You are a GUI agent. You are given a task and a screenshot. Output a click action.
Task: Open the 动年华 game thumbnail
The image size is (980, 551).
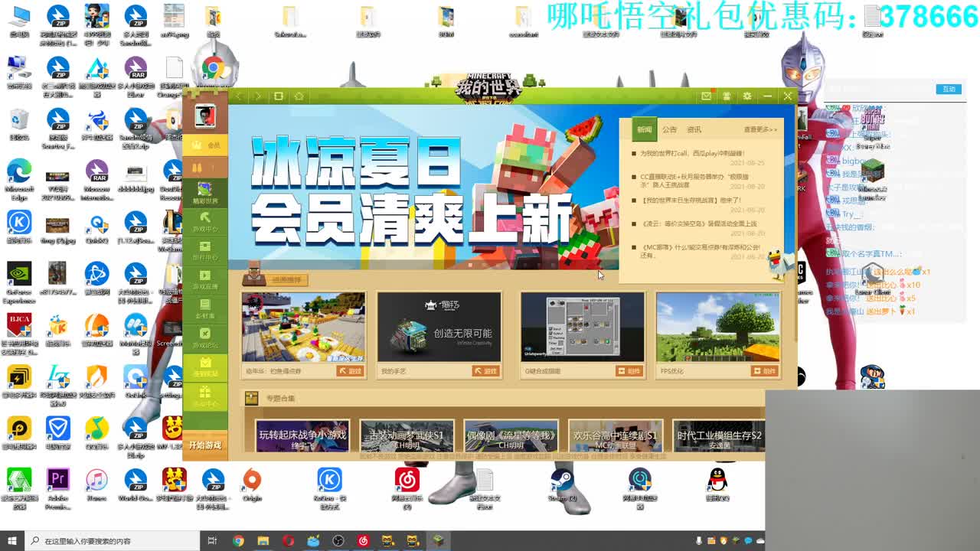tap(303, 327)
